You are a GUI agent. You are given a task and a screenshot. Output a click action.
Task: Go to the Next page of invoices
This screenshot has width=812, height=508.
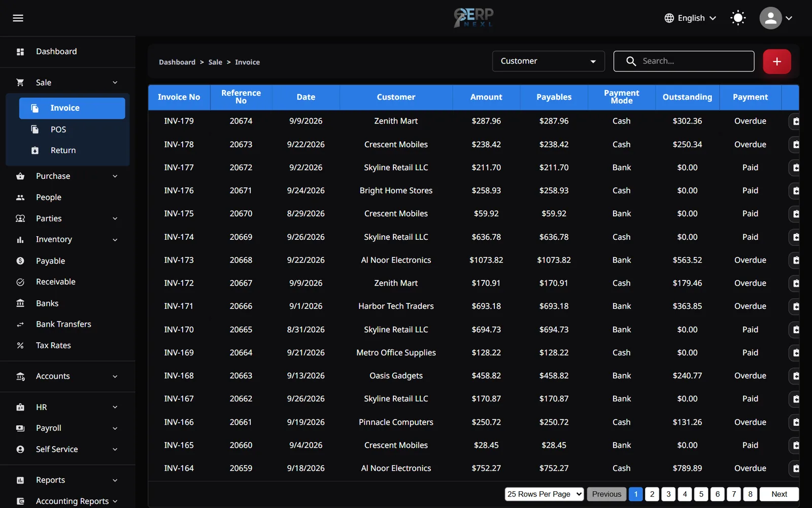(779, 494)
